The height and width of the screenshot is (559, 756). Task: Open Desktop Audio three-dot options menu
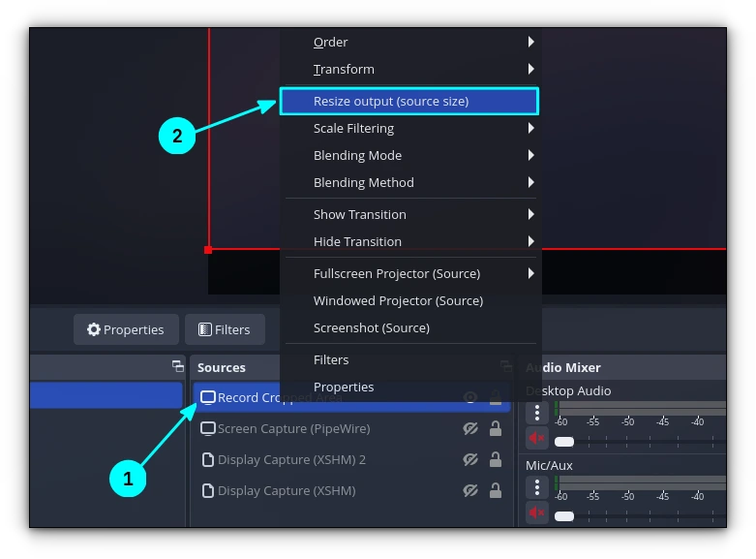coord(536,413)
